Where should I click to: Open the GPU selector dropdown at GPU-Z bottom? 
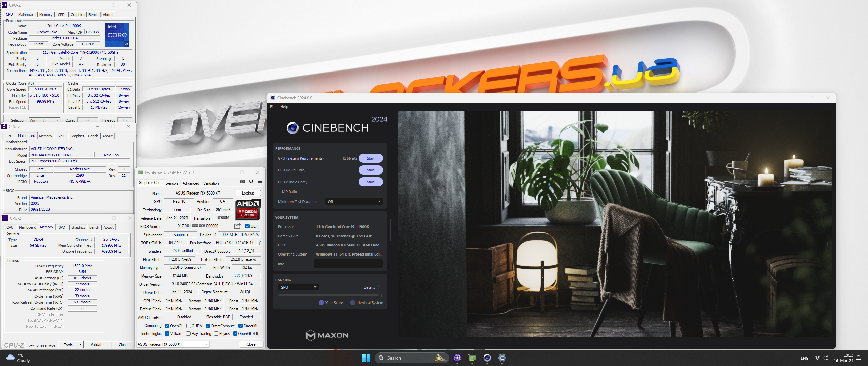tap(173, 344)
